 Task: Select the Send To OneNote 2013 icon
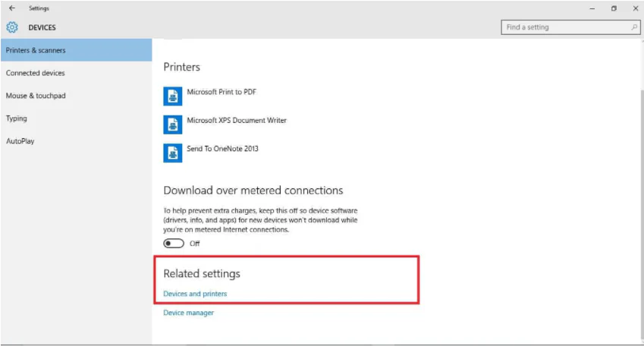coord(172,153)
